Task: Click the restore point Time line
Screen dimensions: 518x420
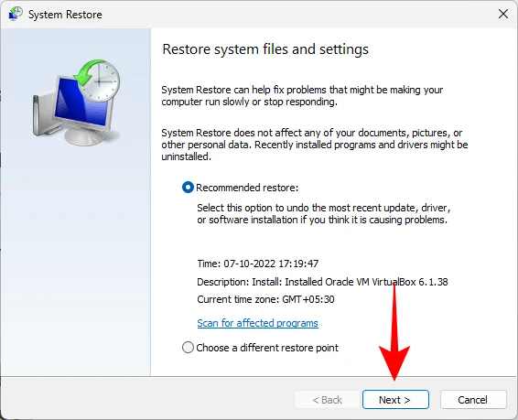Action: click(x=258, y=264)
